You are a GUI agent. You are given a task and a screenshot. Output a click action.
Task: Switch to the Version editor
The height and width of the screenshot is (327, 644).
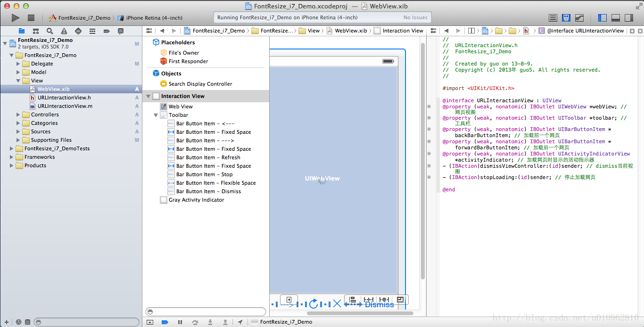pos(579,18)
